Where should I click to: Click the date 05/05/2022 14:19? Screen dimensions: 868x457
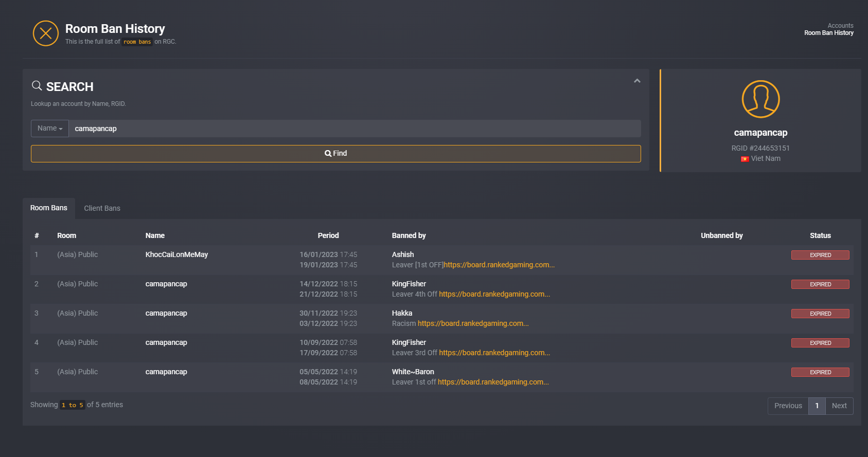[x=328, y=372]
